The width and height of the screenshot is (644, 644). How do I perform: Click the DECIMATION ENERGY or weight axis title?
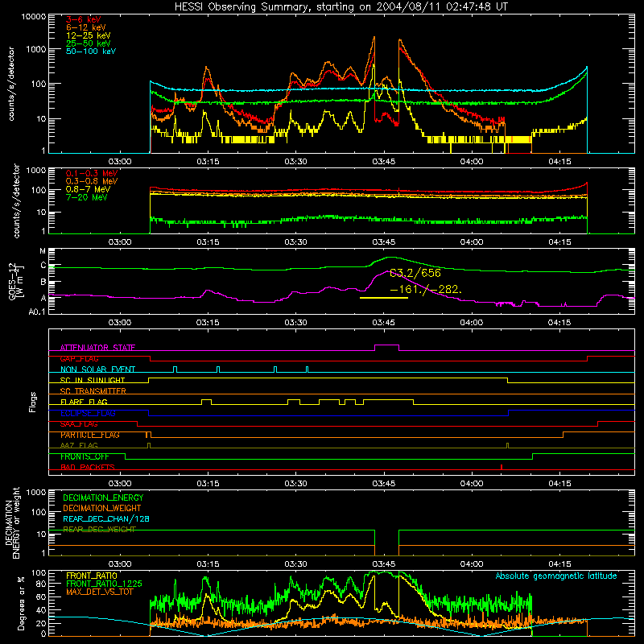click(x=12, y=522)
